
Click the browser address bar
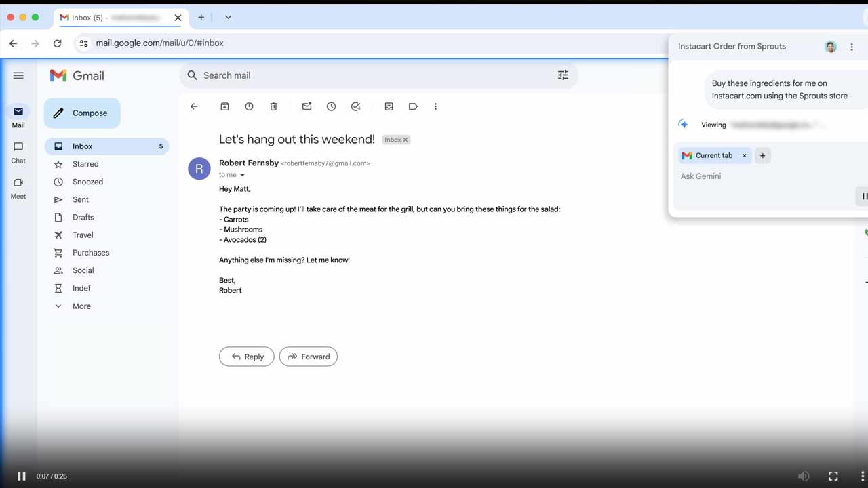[370, 43]
